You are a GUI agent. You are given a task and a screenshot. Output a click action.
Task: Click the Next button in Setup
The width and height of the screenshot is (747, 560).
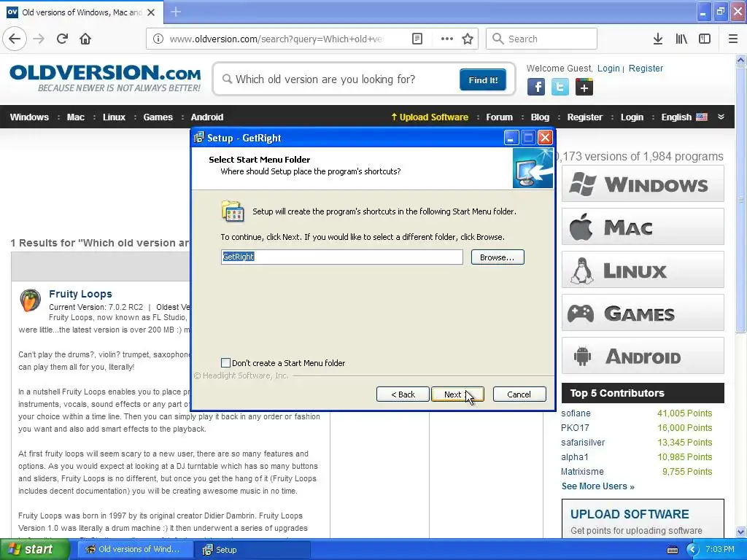tap(457, 394)
